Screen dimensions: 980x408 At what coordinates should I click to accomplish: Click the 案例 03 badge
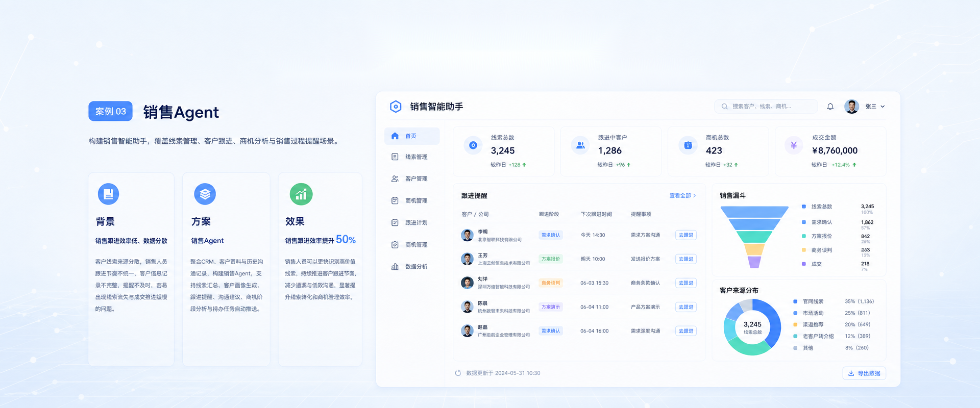coord(110,111)
